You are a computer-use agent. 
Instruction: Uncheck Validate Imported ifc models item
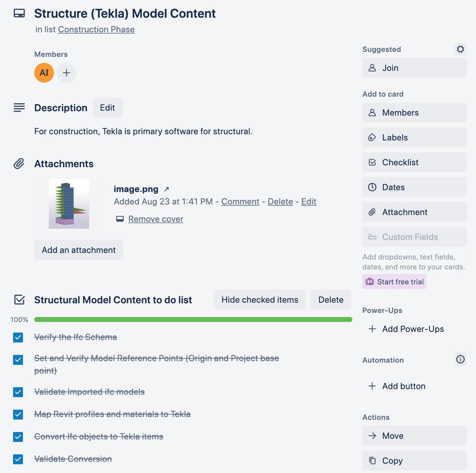click(x=18, y=392)
